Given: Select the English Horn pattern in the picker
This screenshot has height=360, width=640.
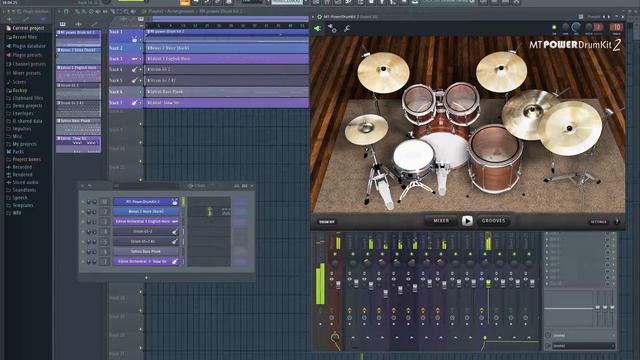Looking at the screenshot, I should [78, 73].
